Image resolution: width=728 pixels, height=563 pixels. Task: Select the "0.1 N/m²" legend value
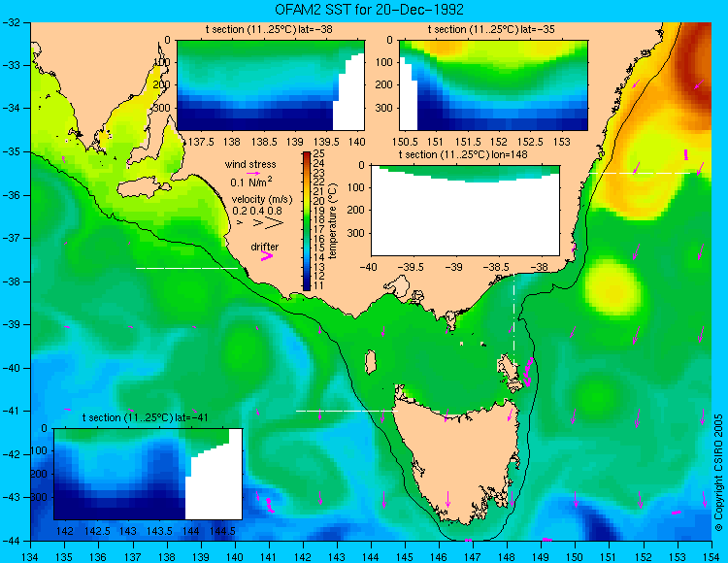pos(251,182)
